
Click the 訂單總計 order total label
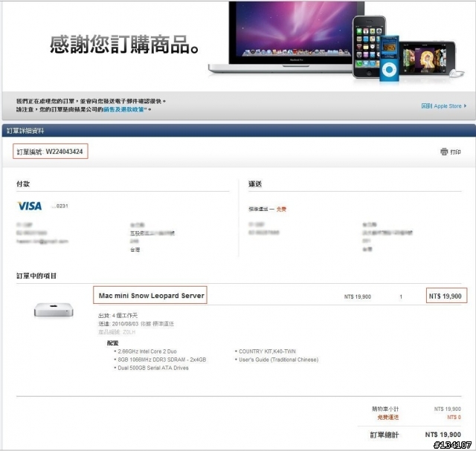coord(384,435)
